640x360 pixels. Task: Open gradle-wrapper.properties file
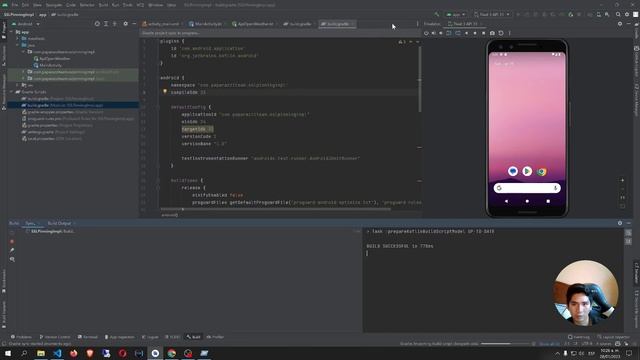point(62,112)
